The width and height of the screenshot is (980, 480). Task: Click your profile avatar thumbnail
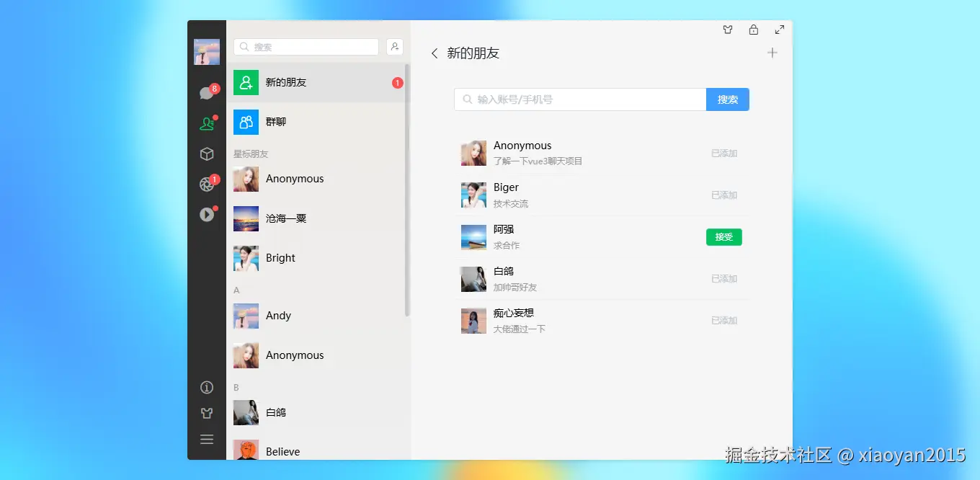[207, 51]
